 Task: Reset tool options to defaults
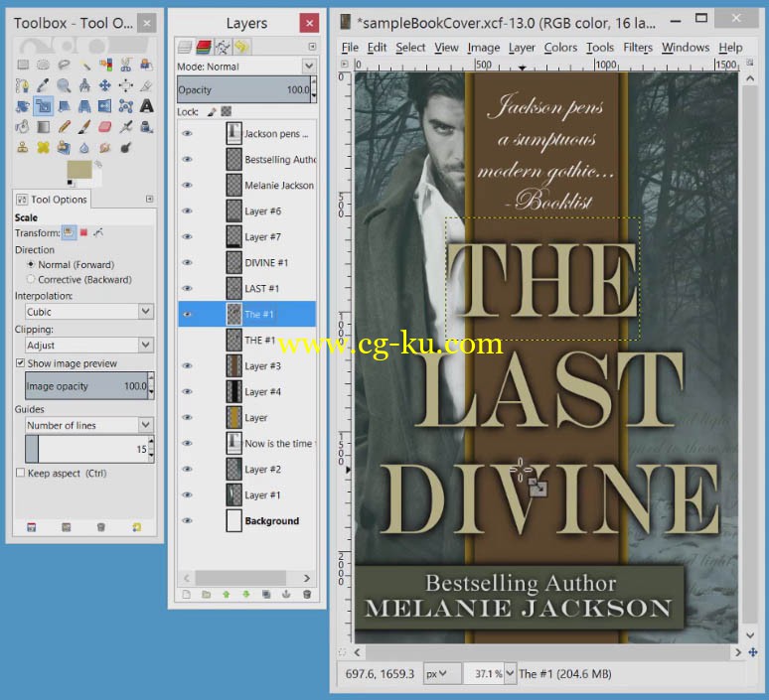coord(137,527)
